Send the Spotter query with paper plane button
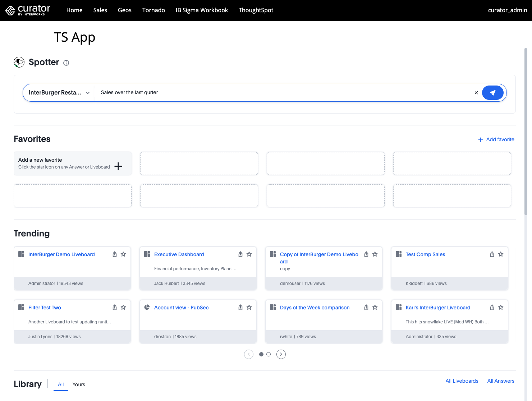Screen dimensions: 532x401 pyautogui.click(x=492, y=93)
